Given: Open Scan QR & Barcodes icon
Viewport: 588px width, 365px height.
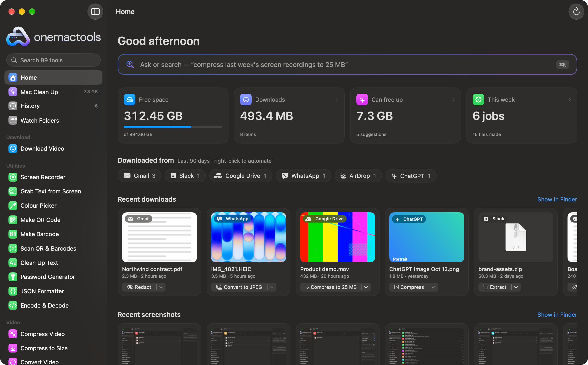Looking at the screenshot, I should [x=13, y=248].
